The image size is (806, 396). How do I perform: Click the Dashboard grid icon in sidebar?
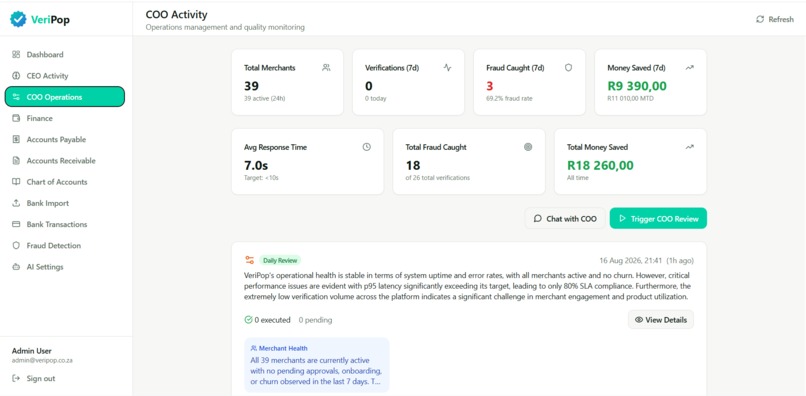[16, 55]
